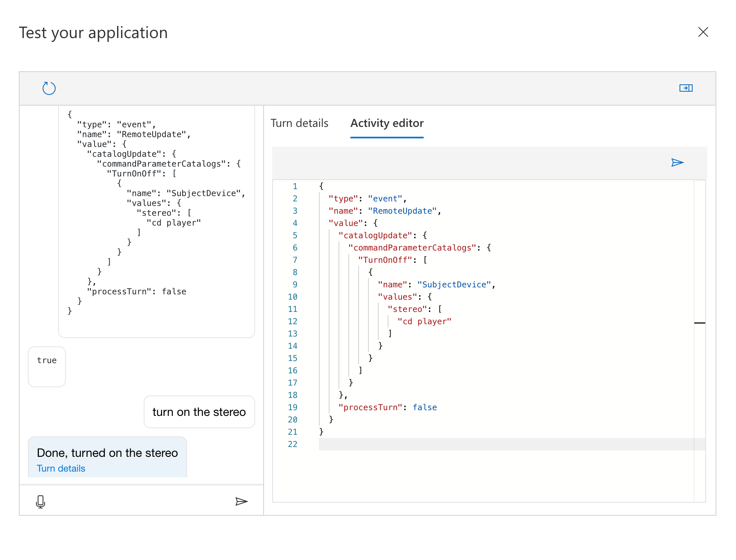The image size is (736, 560).
Task: Click the restart conversation circular arrow icon
Action: [x=49, y=88]
